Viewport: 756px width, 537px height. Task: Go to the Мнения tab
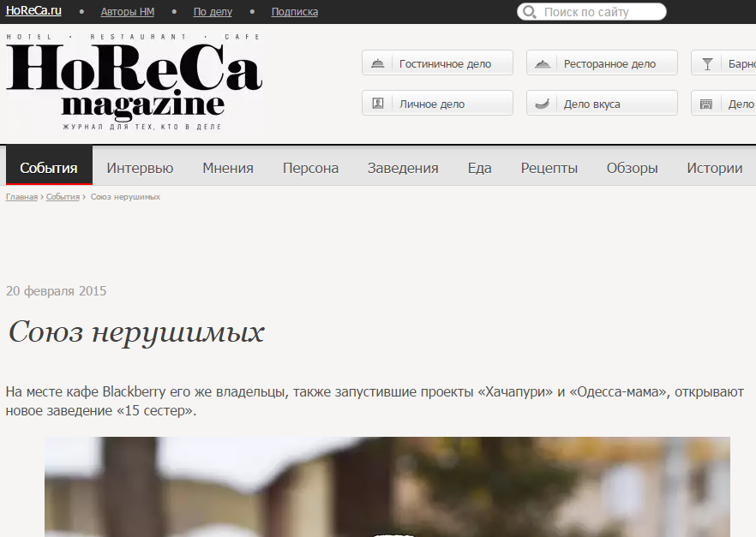pos(228,168)
